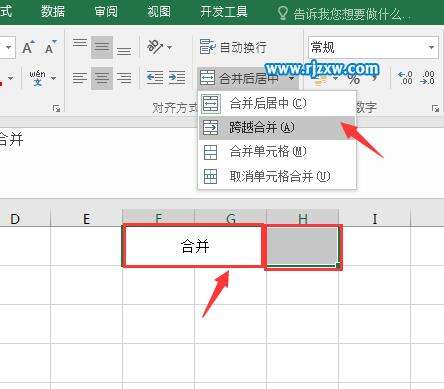Switch to the 审阅 ribbon tab
Image resolution: width=444 pixels, height=389 pixels.
tap(106, 12)
